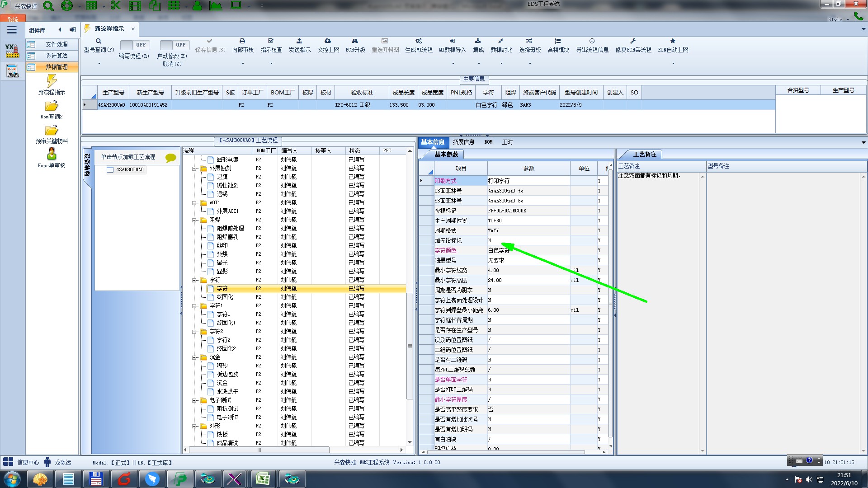Check the 4SAH300UA0 checkbox
The image size is (868, 488).
(x=110, y=170)
